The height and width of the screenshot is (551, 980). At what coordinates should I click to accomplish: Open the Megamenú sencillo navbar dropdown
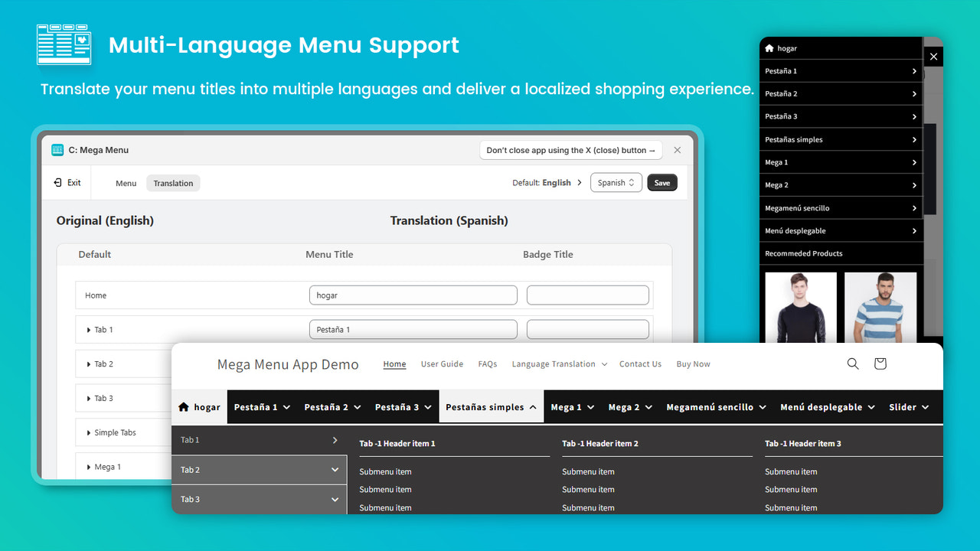point(716,407)
